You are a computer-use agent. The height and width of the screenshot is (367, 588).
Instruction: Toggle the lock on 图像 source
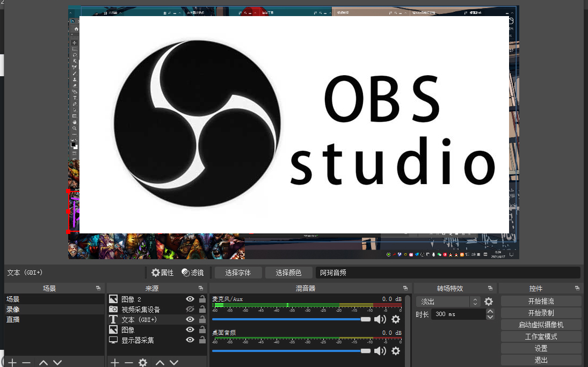[x=202, y=329]
